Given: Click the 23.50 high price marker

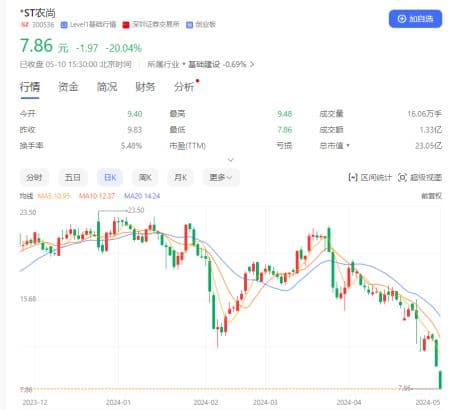Looking at the screenshot, I should (x=136, y=210).
